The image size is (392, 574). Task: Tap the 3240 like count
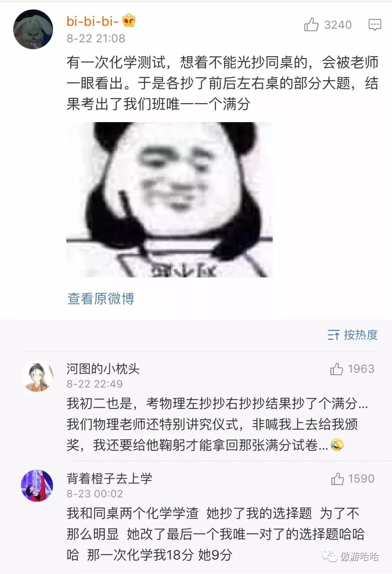338,25
